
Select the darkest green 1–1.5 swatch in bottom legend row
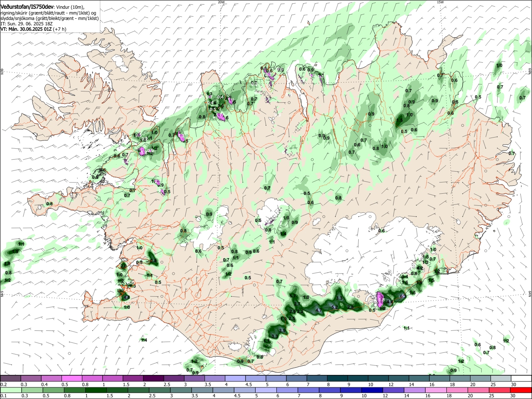[x=96, y=390]
